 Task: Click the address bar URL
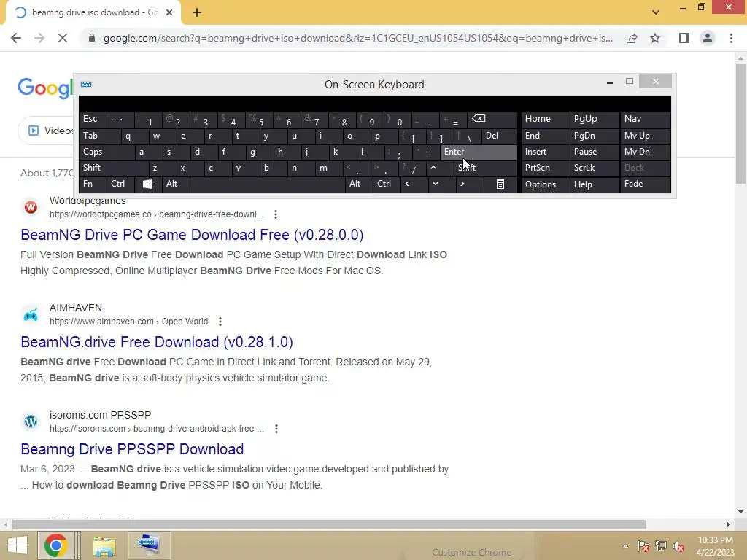tap(357, 38)
